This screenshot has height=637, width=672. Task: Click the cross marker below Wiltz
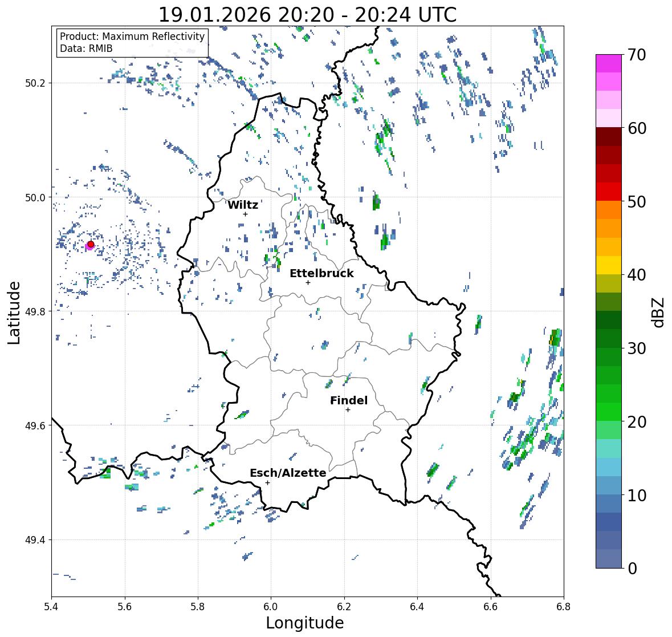click(x=246, y=214)
